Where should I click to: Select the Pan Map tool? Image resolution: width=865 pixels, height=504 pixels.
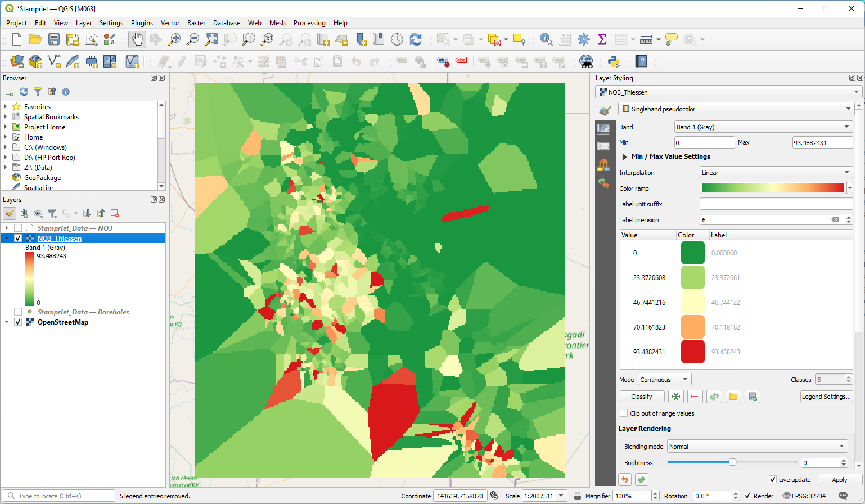[137, 39]
